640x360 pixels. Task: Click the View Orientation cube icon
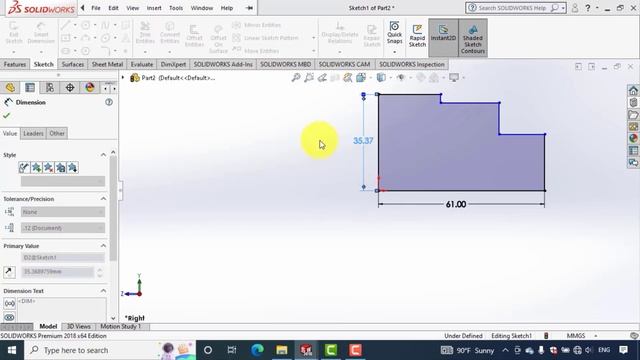(361, 77)
